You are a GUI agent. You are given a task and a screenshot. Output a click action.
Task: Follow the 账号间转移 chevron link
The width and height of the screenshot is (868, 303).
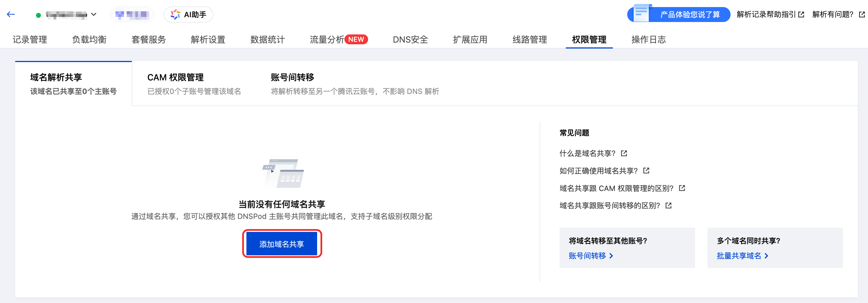click(591, 256)
